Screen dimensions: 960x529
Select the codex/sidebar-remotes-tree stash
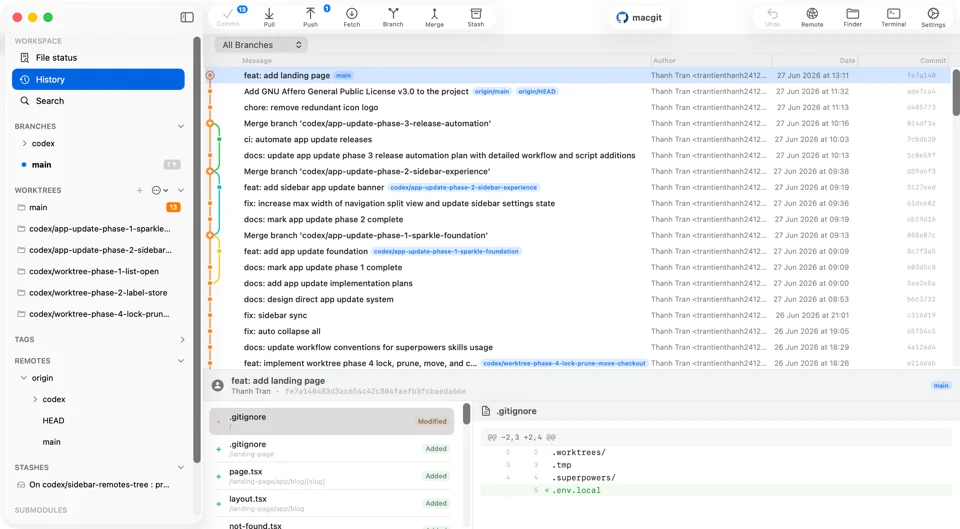(98, 485)
